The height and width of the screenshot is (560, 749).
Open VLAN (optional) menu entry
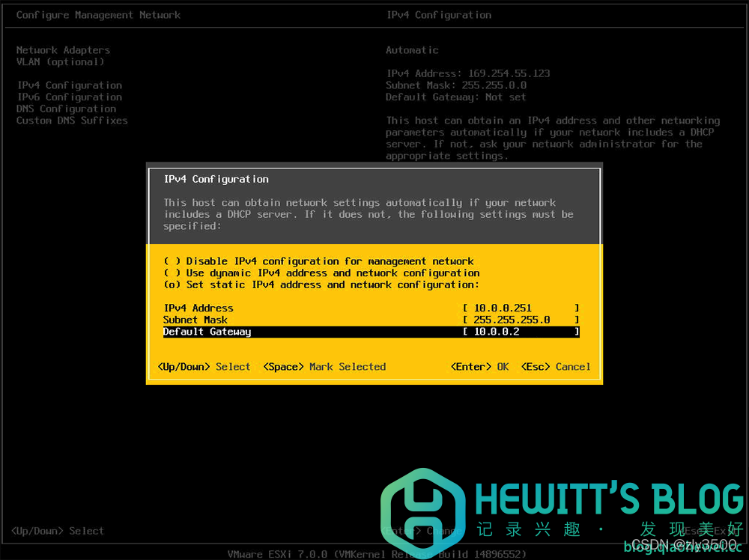pos(60,61)
